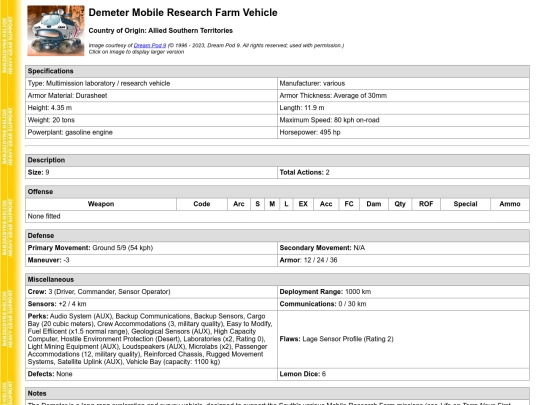Click the Code column header
This screenshot has height=405, width=540.
(x=202, y=204)
